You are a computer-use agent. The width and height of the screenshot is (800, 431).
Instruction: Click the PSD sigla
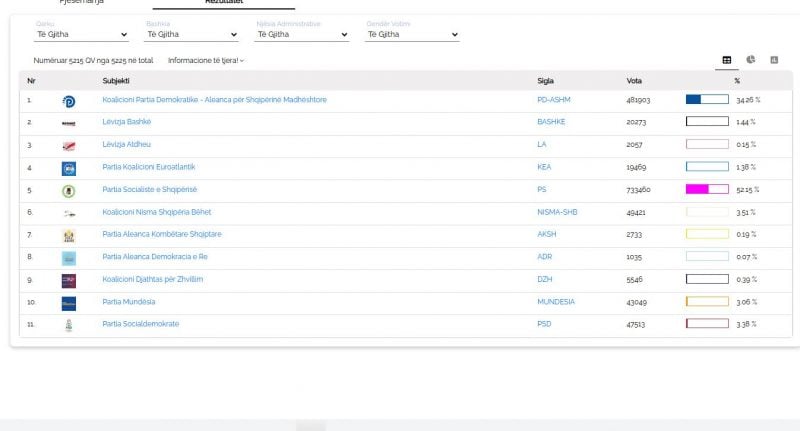point(544,324)
